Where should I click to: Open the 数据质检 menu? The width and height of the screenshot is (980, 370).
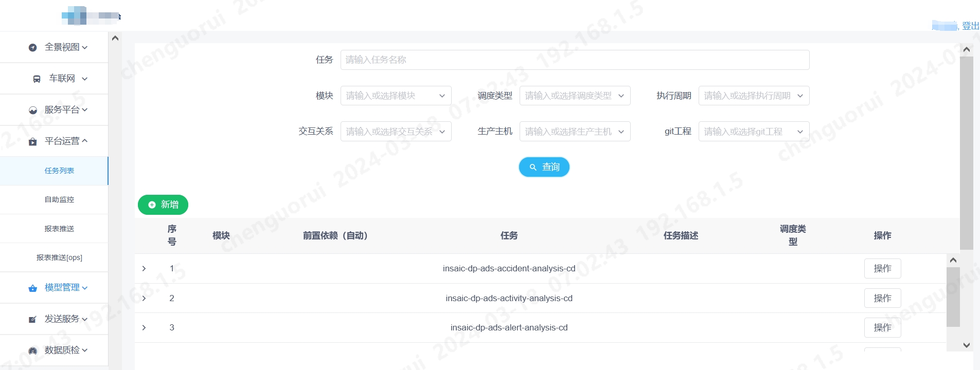tap(54, 350)
